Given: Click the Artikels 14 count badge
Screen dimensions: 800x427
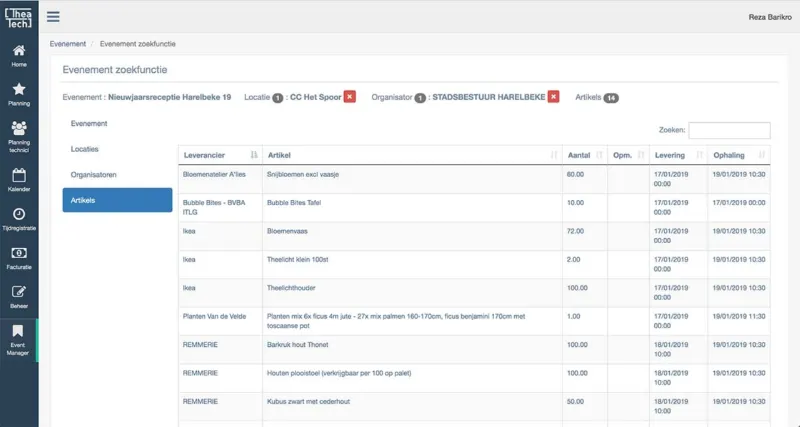Looking at the screenshot, I should click(611, 98).
